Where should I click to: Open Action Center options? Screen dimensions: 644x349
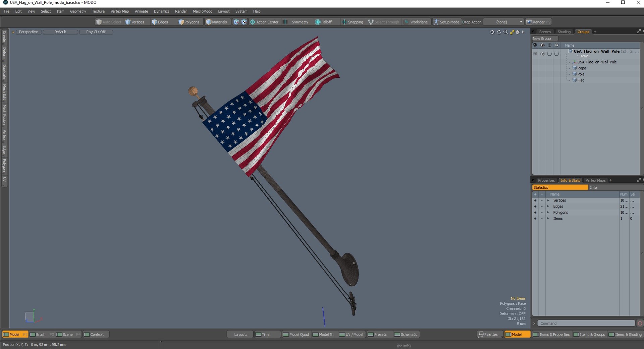coord(264,22)
